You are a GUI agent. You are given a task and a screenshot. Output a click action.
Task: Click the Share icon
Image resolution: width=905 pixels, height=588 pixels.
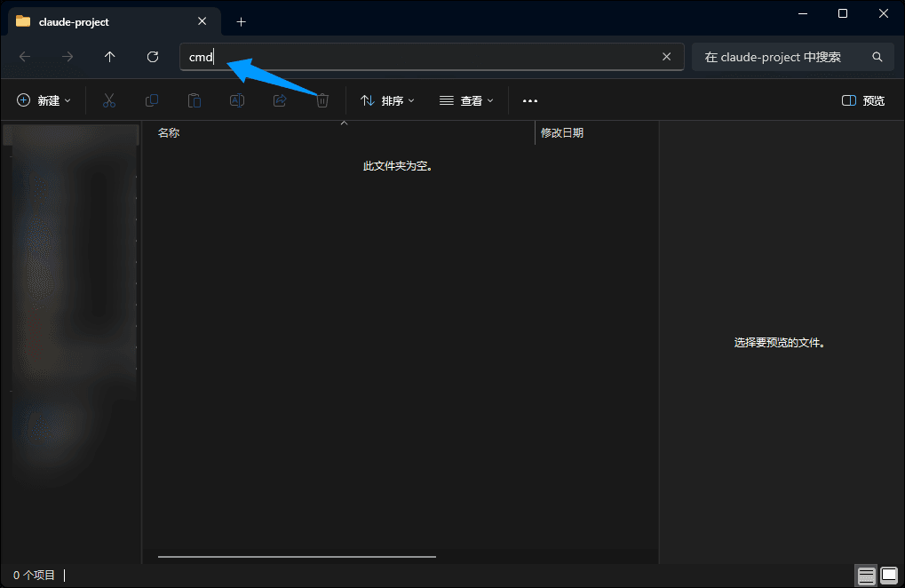280,100
